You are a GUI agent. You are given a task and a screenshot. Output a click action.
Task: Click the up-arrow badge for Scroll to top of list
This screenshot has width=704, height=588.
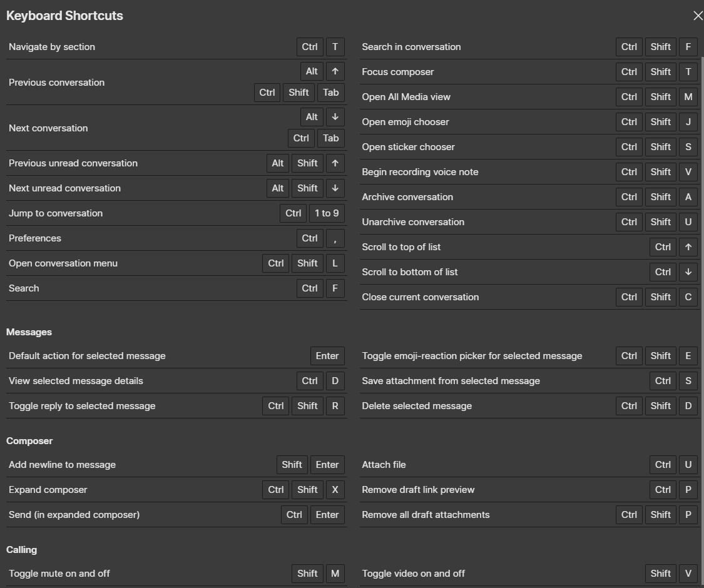(x=688, y=246)
